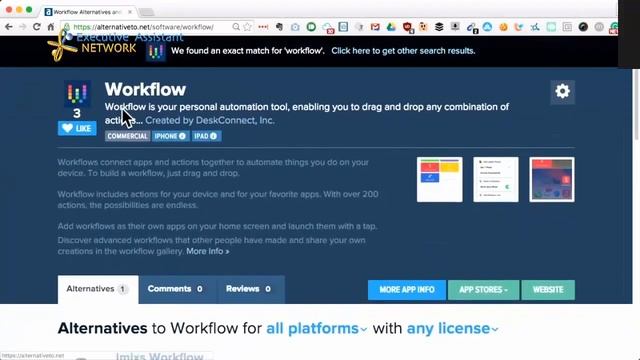Reload the current page

click(x=36, y=27)
